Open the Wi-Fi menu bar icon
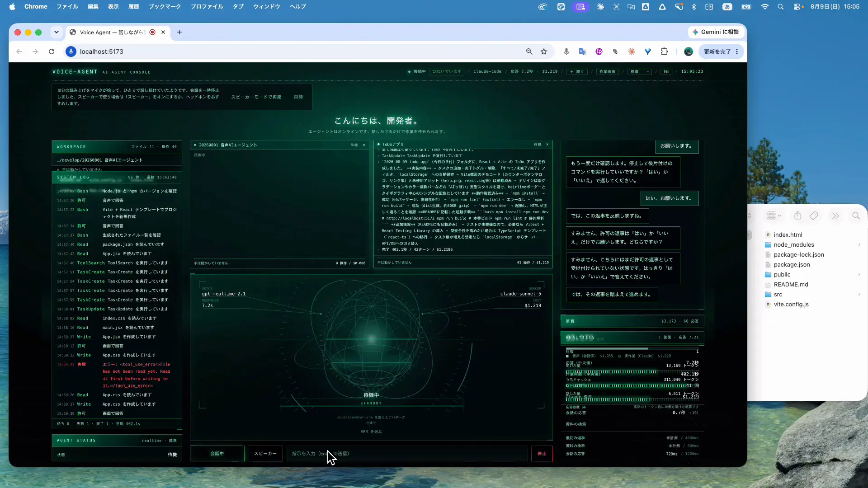This screenshot has height=488, width=868. (x=765, y=7)
